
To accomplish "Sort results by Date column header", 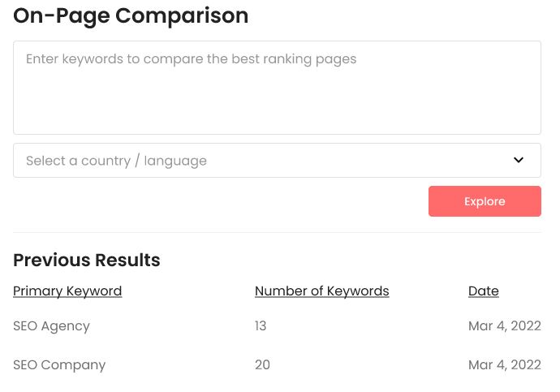I will [483, 291].
